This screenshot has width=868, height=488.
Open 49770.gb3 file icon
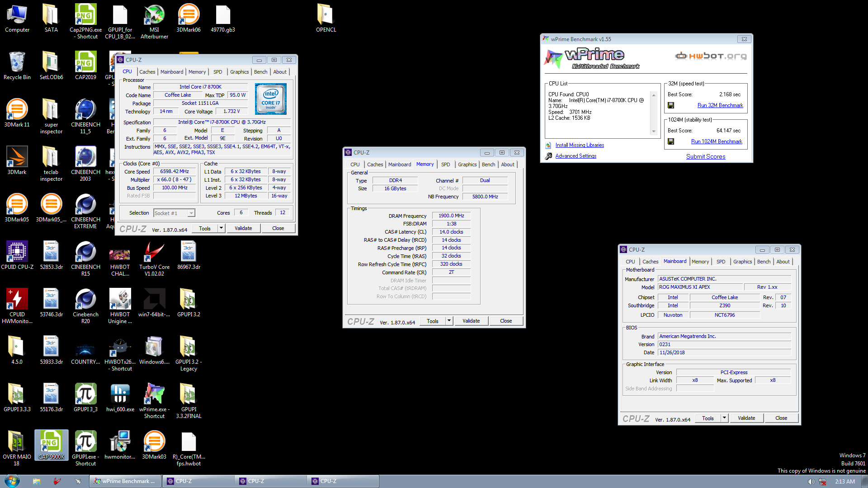[x=223, y=19]
